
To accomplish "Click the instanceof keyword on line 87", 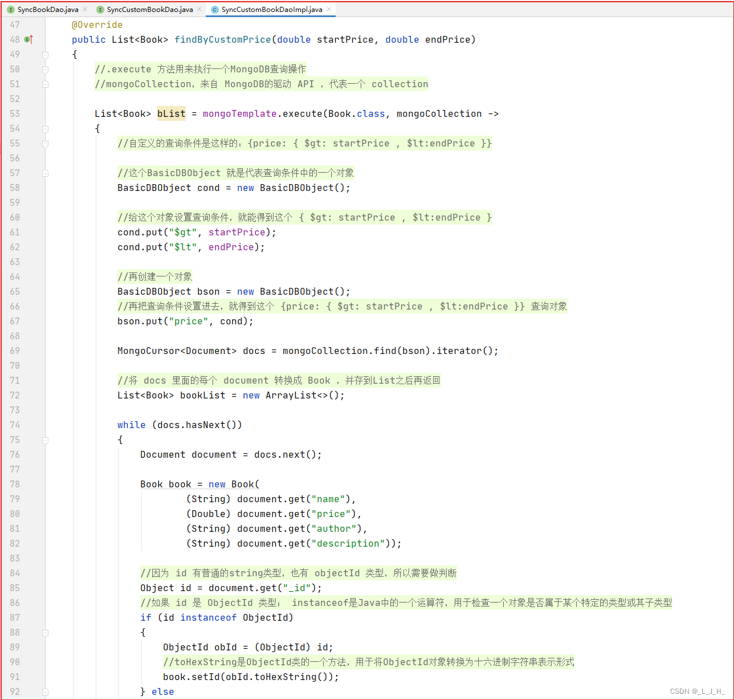I will [209, 618].
